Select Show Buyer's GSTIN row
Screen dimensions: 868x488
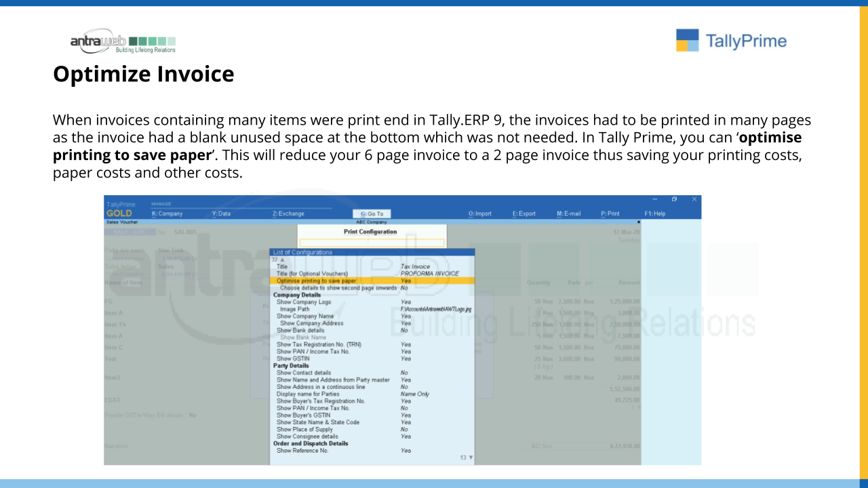point(372,415)
